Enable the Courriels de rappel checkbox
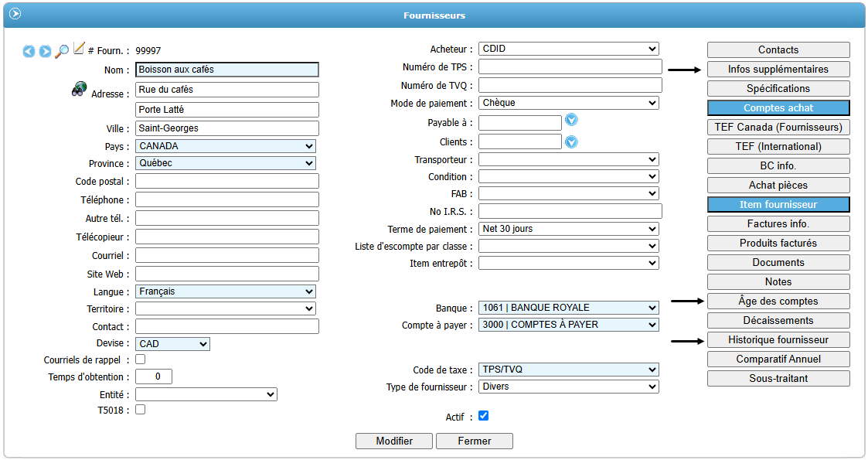 click(x=140, y=359)
